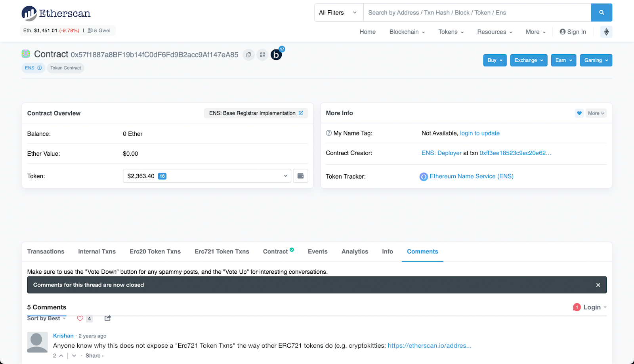Expand the Blockchain menu
634x364 pixels.
pyautogui.click(x=407, y=32)
